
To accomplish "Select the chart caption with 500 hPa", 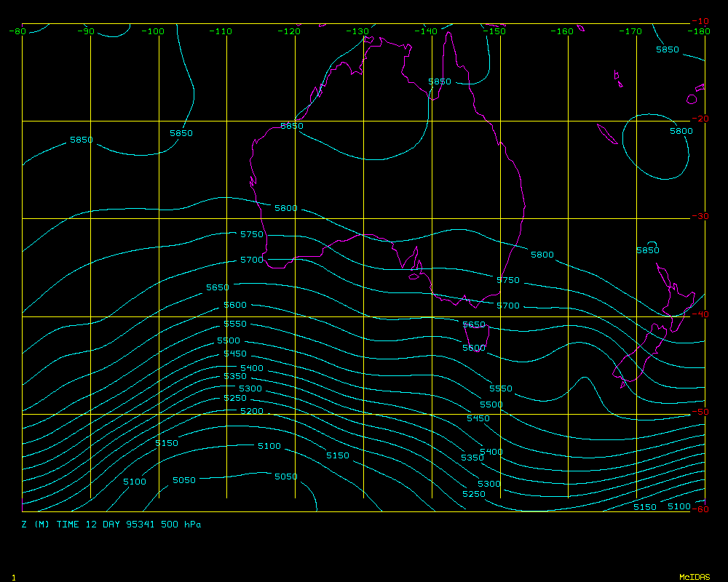I will coord(111,524).
